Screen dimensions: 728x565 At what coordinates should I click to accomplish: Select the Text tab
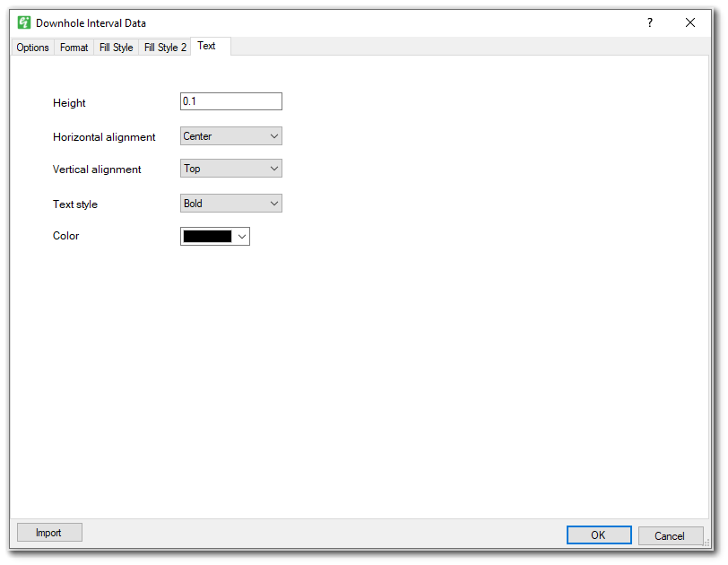(206, 46)
